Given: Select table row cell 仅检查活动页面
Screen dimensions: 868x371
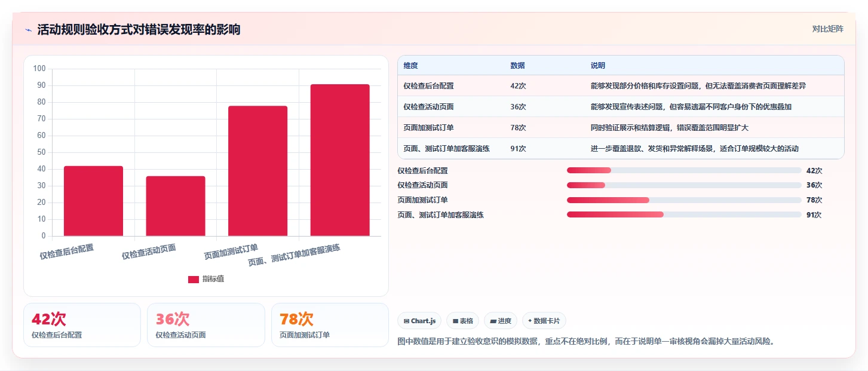Looking at the screenshot, I should [x=428, y=107].
